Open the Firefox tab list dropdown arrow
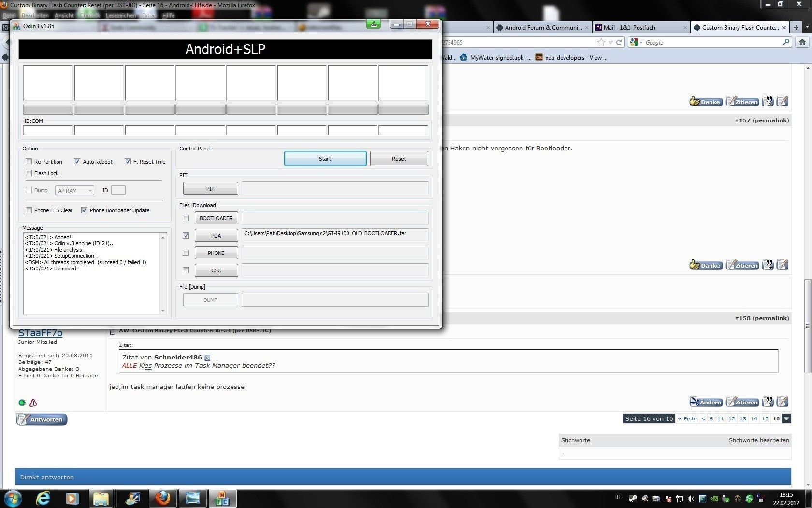 point(807,28)
